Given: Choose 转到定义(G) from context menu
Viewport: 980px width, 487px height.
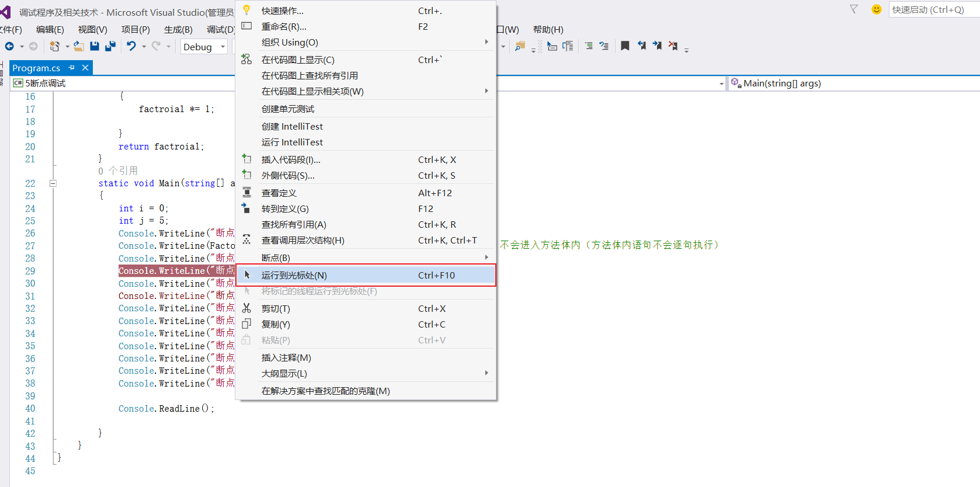Looking at the screenshot, I should [x=366, y=208].
